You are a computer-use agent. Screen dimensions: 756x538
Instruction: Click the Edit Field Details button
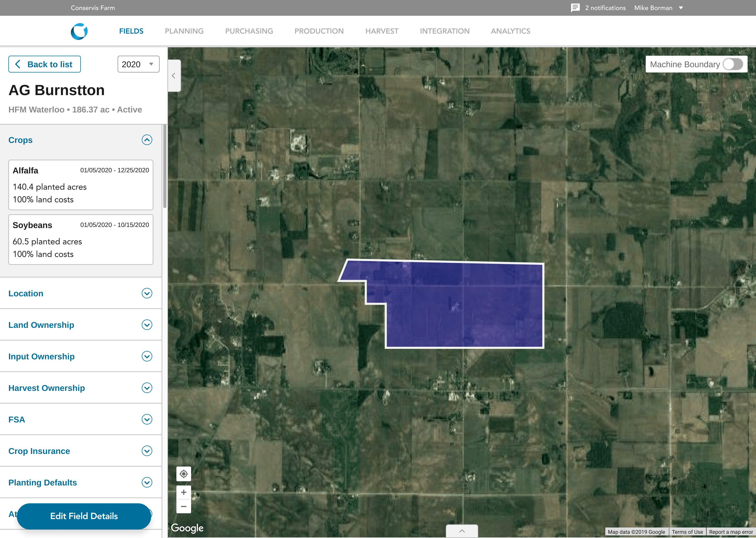click(84, 516)
